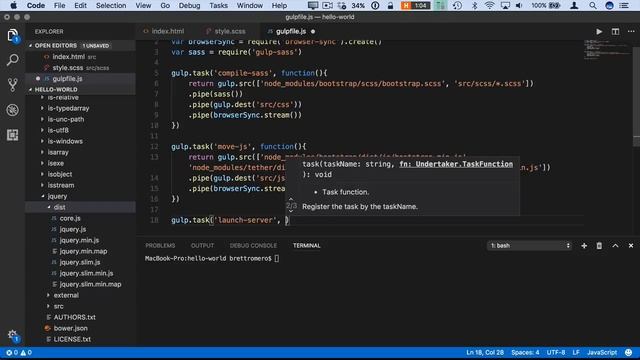
Task: Kill the terminal with trash icon
Action: [x=599, y=246]
